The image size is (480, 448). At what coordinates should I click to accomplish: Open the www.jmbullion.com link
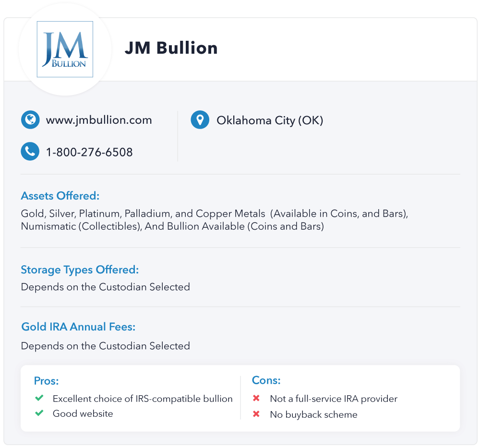[x=99, y=120]
